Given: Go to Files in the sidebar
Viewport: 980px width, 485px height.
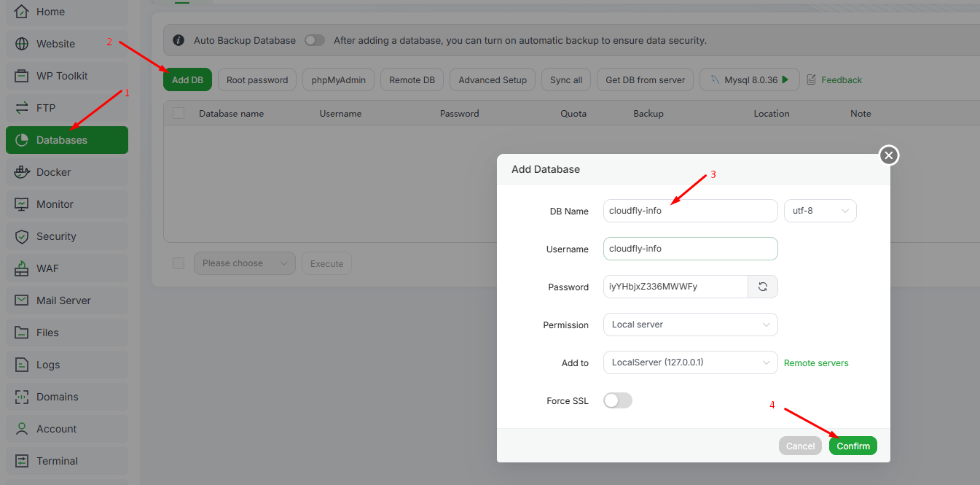Looking at the screenshot, I should point(47,333).
